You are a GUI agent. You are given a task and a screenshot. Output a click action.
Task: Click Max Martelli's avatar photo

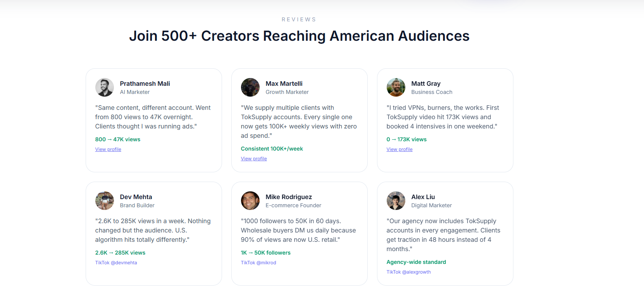(x=250, y=87)
